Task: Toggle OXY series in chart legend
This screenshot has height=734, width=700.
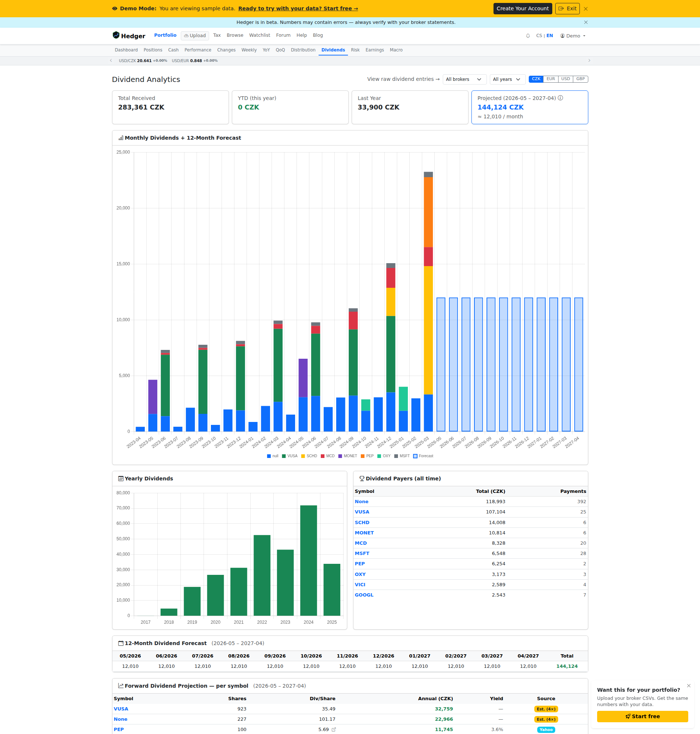Action: pos(384,456)
